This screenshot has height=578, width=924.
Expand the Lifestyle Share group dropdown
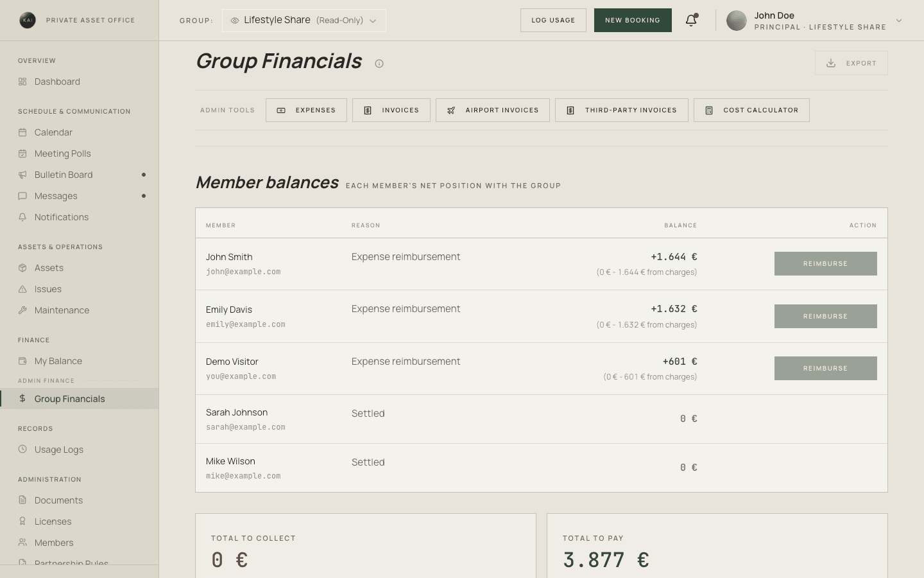(x=304, y=21)
